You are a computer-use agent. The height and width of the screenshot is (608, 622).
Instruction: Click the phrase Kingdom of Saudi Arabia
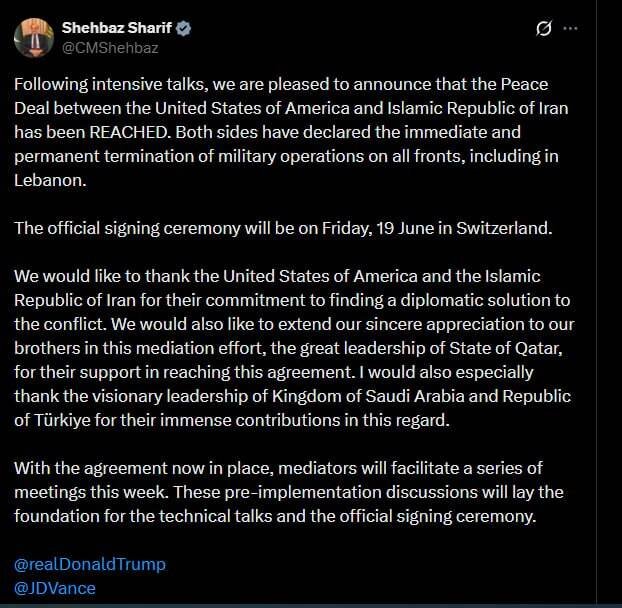368,396
